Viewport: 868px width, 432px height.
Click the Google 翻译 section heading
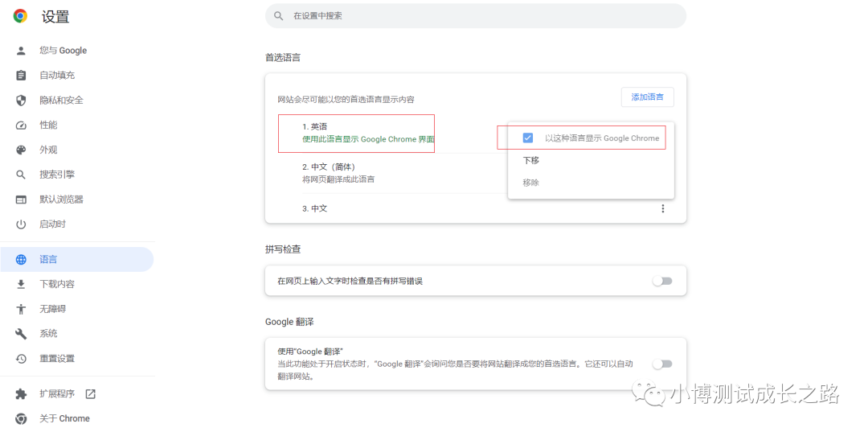pos(289,322)
